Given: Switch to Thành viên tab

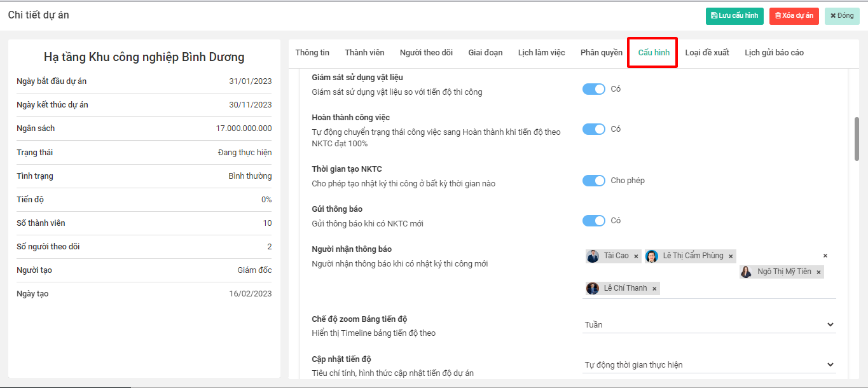Looking at the screenshot, I should 364,53.
